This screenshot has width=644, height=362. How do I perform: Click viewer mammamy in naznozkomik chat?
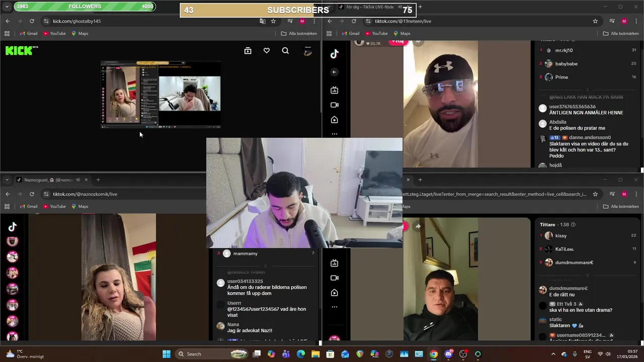[x=245, y=253]
